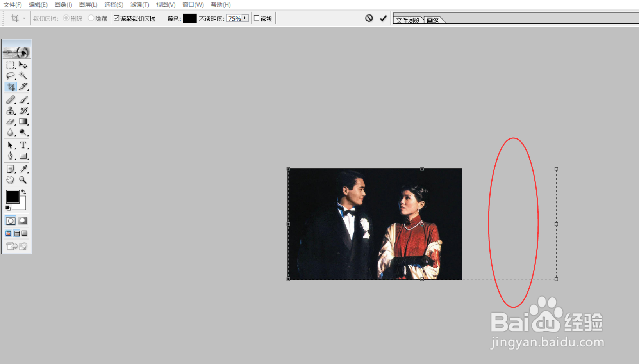The height and width of the screenshot is (364, 639).
Task: Switch to Standard Screen mode
Action: point(9,233)
